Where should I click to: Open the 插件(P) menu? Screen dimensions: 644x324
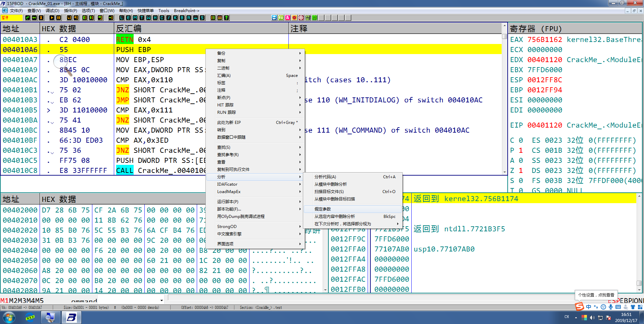tap(71, 11)
